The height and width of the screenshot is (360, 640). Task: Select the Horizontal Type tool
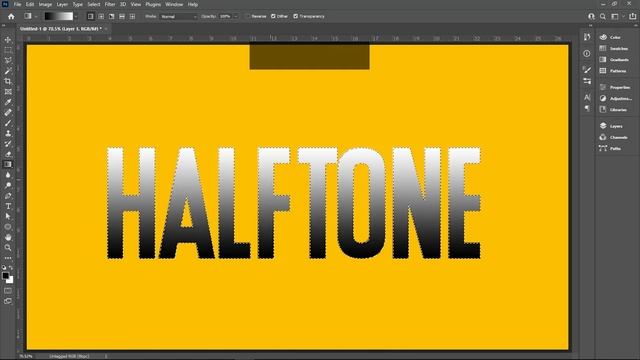pyautogui.click(x=8, y=206)
